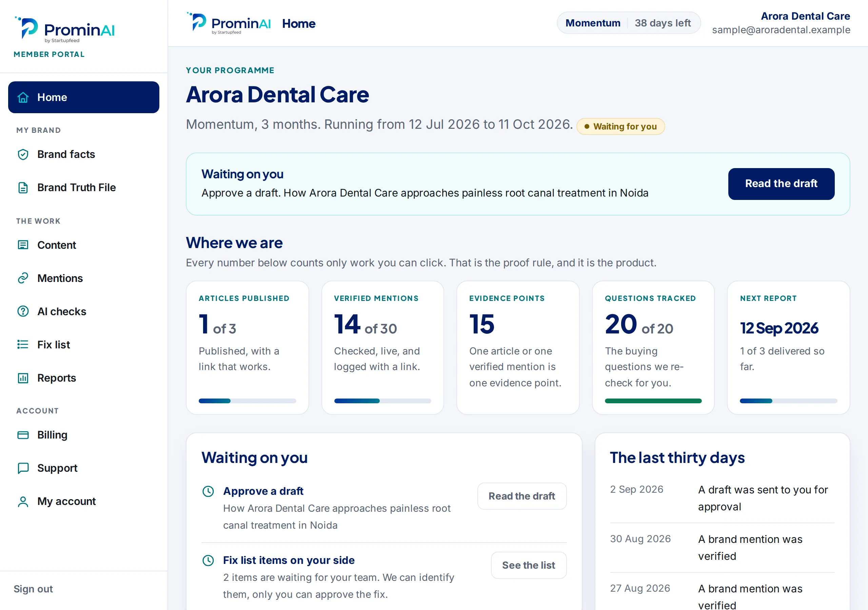The image size is (868, 610).
Task: Click the Where we are heading
Action: (x=234, y=243)
